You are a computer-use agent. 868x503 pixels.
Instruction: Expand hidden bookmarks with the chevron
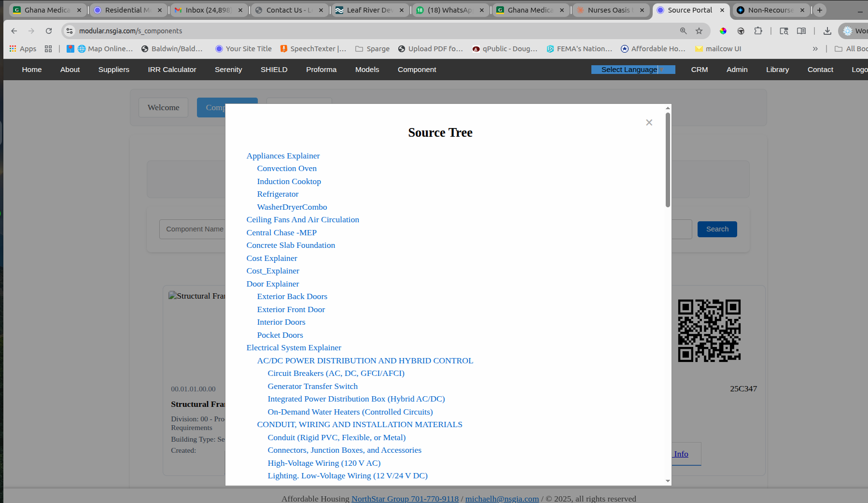pos(815,48)
